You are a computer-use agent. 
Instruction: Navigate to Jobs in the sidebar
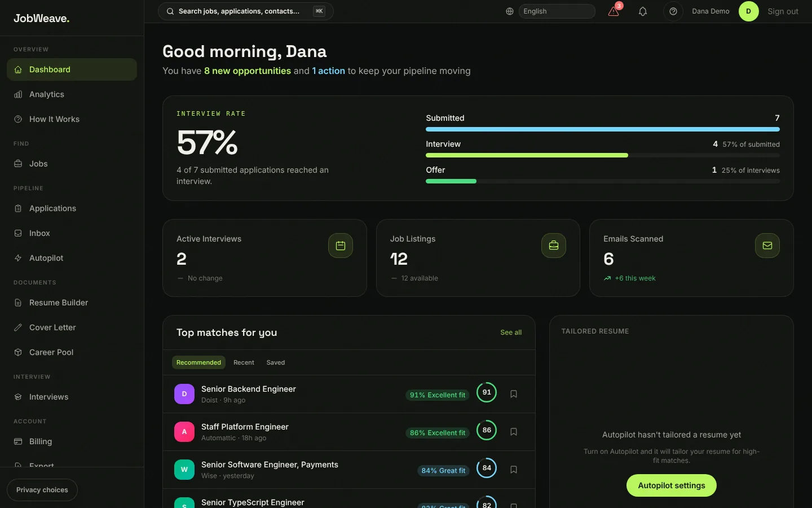(72, 164)
